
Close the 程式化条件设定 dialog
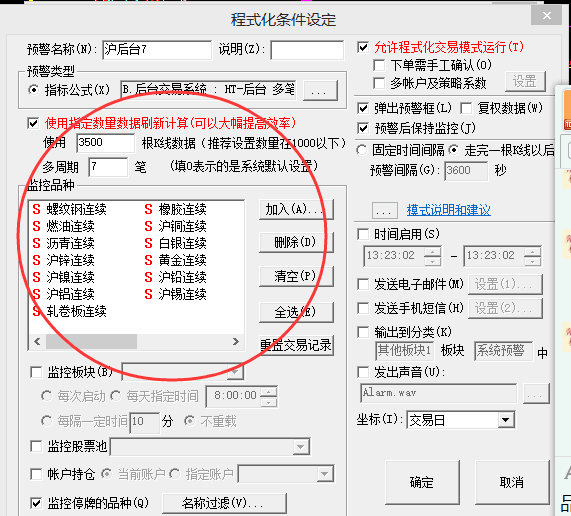pyautogui.click(x=547, y=15)
